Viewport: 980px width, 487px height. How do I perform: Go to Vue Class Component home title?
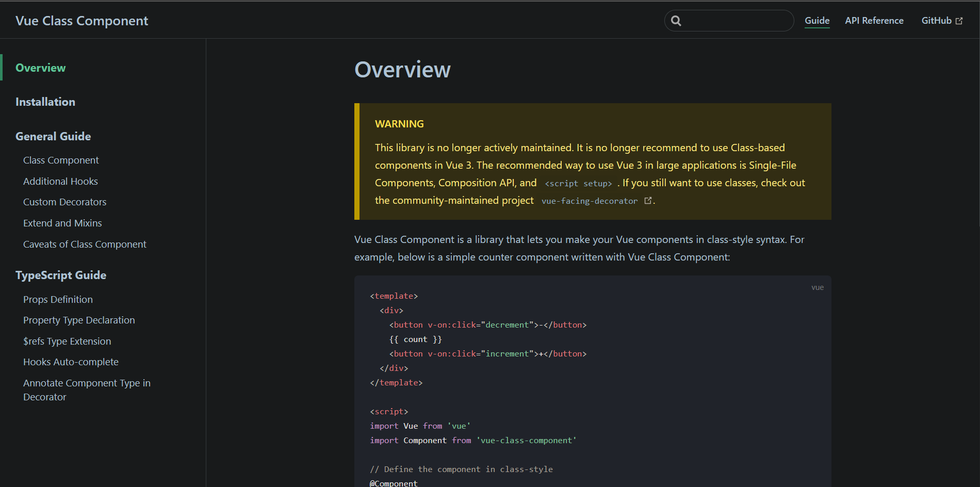coord(81,21)
